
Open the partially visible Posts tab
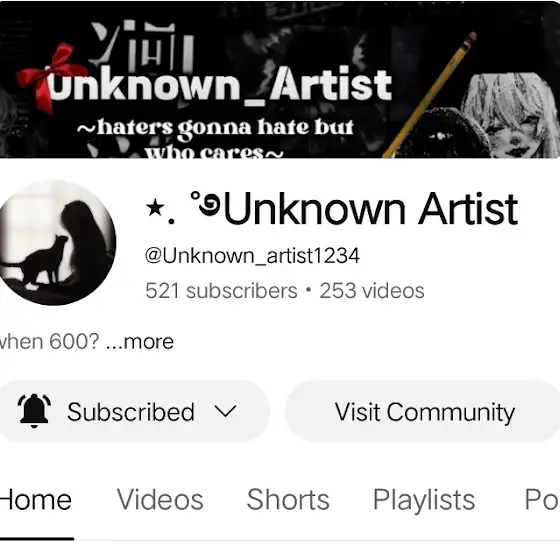click(542, 499)
